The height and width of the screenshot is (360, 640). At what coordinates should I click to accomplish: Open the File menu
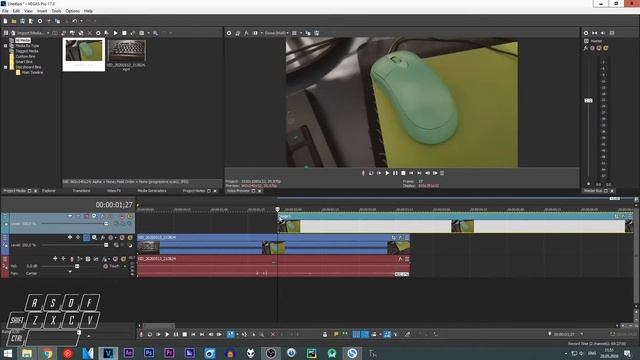(x=5, y=11)
